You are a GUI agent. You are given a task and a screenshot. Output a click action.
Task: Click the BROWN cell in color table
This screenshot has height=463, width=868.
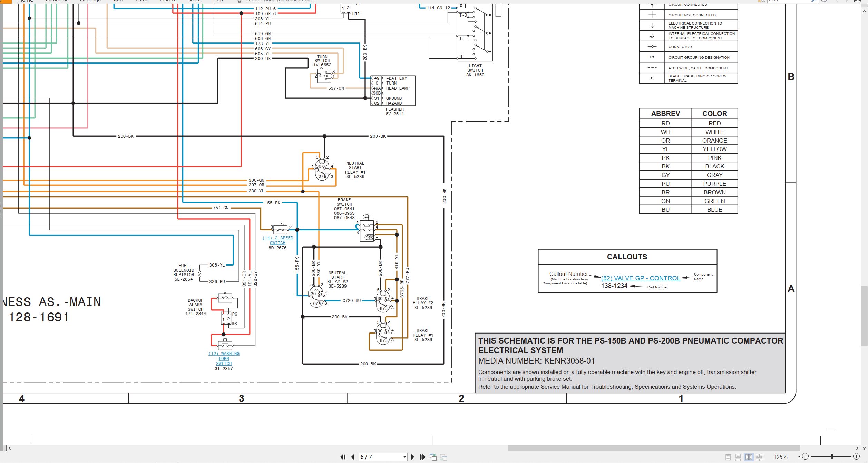pyautogui.click(x=714, y=192)
